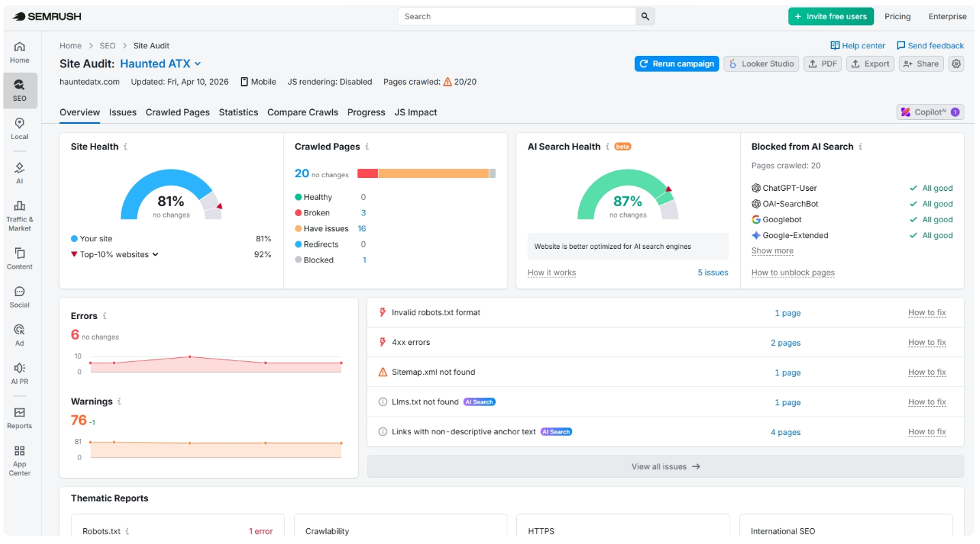Screen dimensions: 980x544
Task: Click the Looker Studio button
Action: coord(762,63)
